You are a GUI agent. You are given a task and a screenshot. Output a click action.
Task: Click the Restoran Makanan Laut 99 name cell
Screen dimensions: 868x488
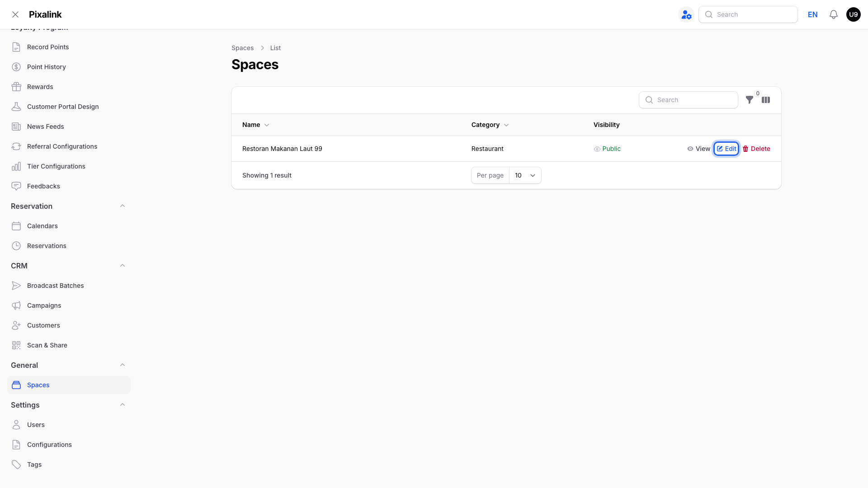point(282,149)
